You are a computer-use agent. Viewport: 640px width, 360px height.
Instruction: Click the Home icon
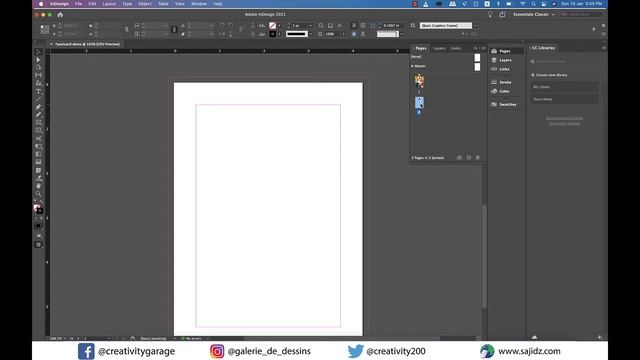[x=60, y=15]
